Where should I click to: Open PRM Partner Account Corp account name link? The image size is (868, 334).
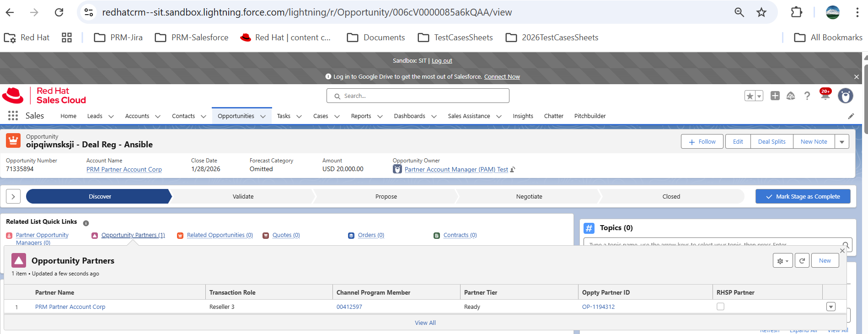pos(124,169)
